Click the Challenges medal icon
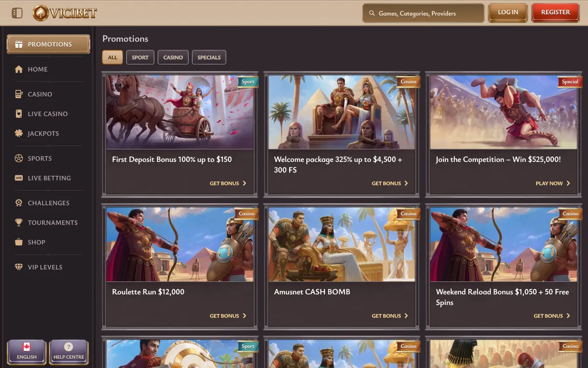This screenshot has height=368, width=588. pyautogui.click(x=19, y=203)
